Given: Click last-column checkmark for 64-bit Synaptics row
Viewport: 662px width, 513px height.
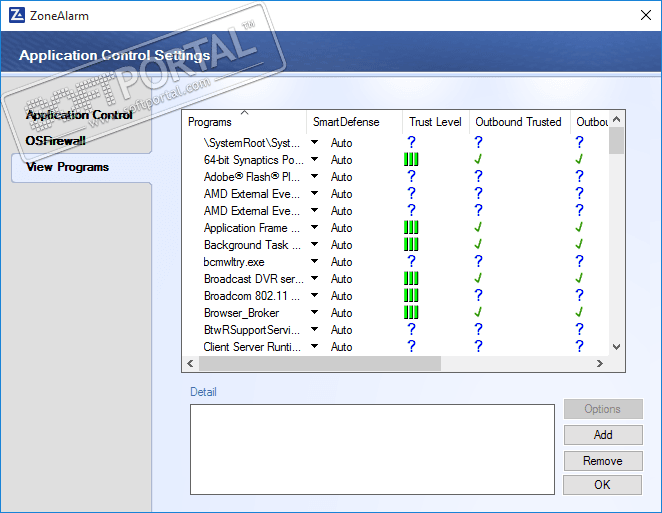Looking at the screenshot, I should tap(579, 160).
